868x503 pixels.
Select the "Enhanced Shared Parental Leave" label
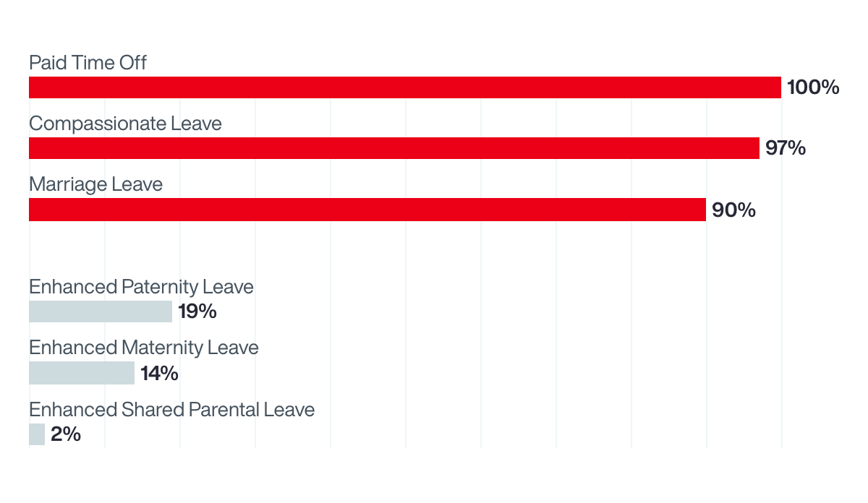pos(171,410)
